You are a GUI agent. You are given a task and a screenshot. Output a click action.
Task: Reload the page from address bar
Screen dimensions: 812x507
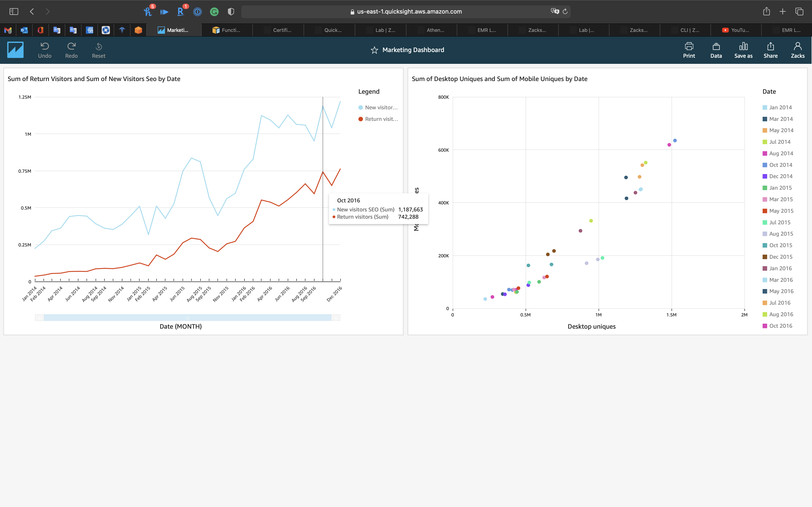[x=565, y=12]
